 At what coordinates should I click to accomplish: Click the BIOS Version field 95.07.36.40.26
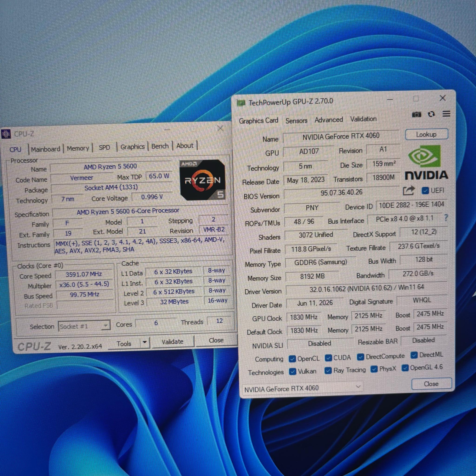pyautogui.click(x=341, y=192)
